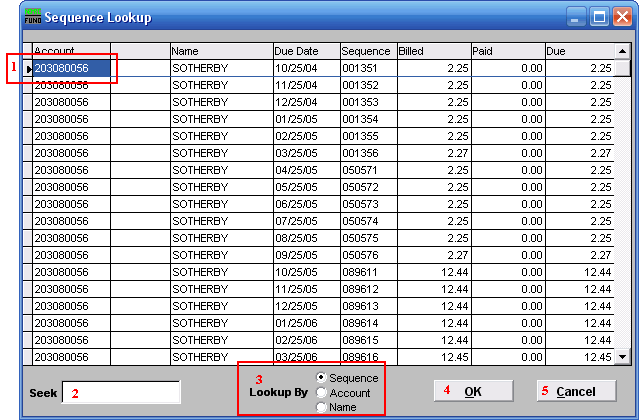Click the Paid column header
This screenshot has height=420, width=639.
(x=507, y=50)
